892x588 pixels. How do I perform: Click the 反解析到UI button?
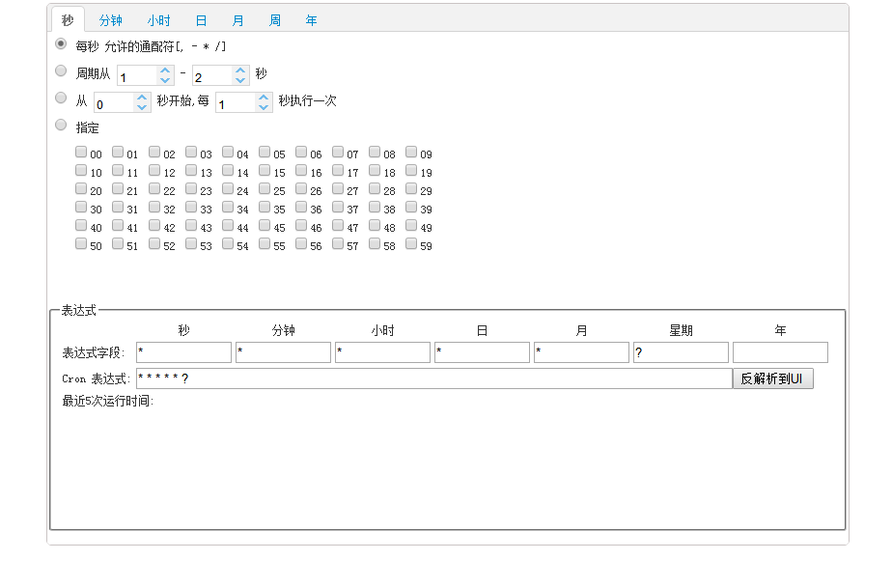[773, 378]
